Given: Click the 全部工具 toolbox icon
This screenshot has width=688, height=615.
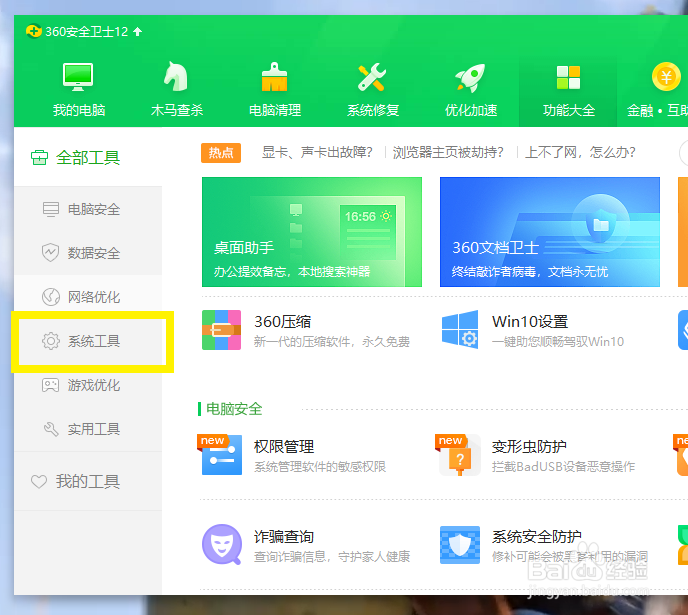Looking at the screenshot, I should click(x=39, y=157).
